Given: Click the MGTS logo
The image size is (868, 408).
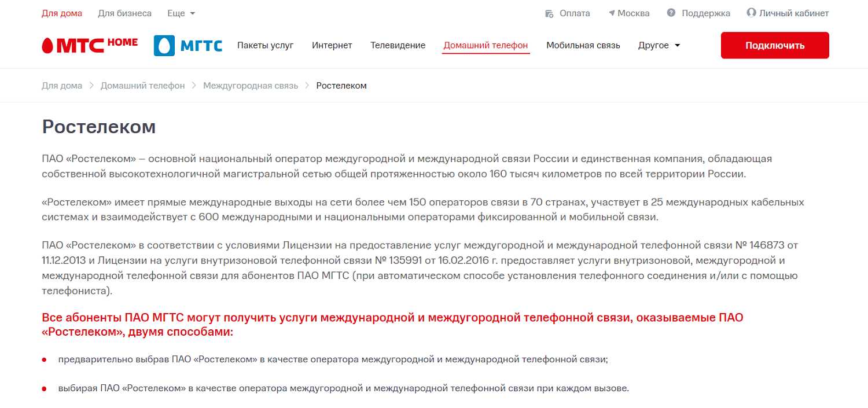Looking at the screenshot, I should pyautogui.click(x=188, y=45).
